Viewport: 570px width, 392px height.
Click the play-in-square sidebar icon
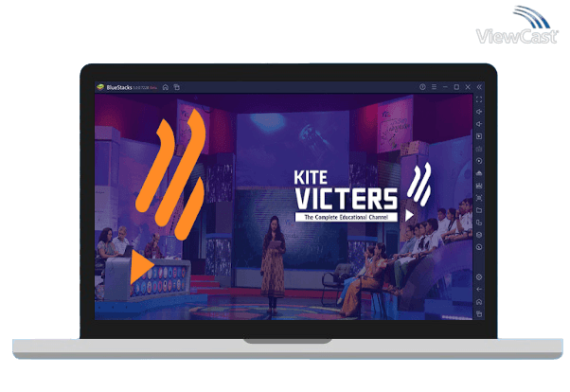(479, 136)
